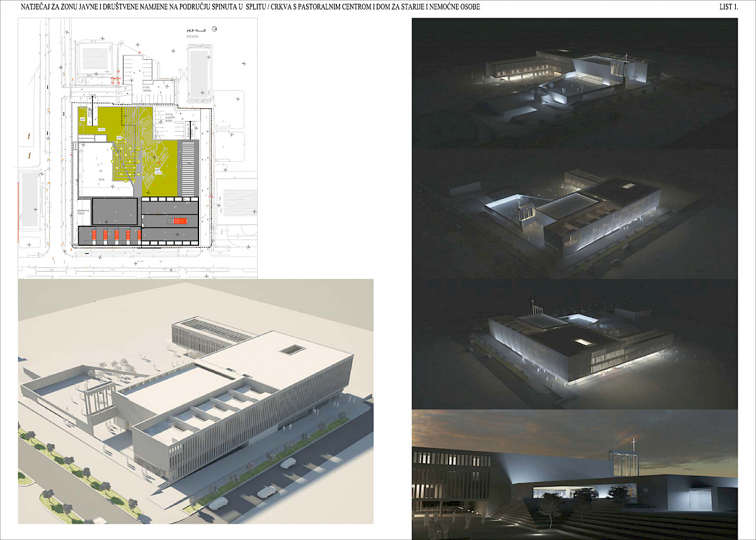Click the cross atop the first night render
The height and width of the screenshot is (540, 756).
(x=627, y=57)
